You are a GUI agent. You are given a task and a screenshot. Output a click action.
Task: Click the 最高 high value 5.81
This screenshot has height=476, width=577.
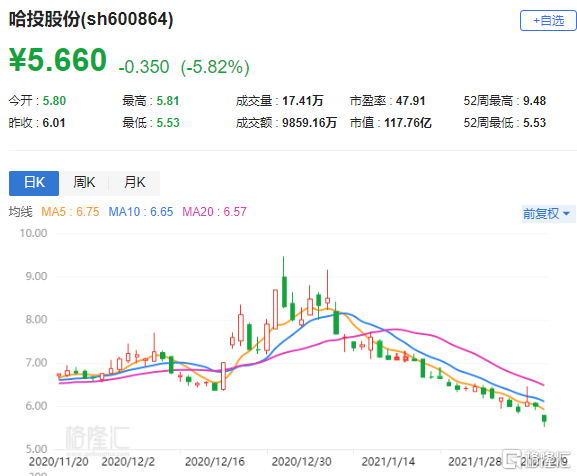[168, 101]
